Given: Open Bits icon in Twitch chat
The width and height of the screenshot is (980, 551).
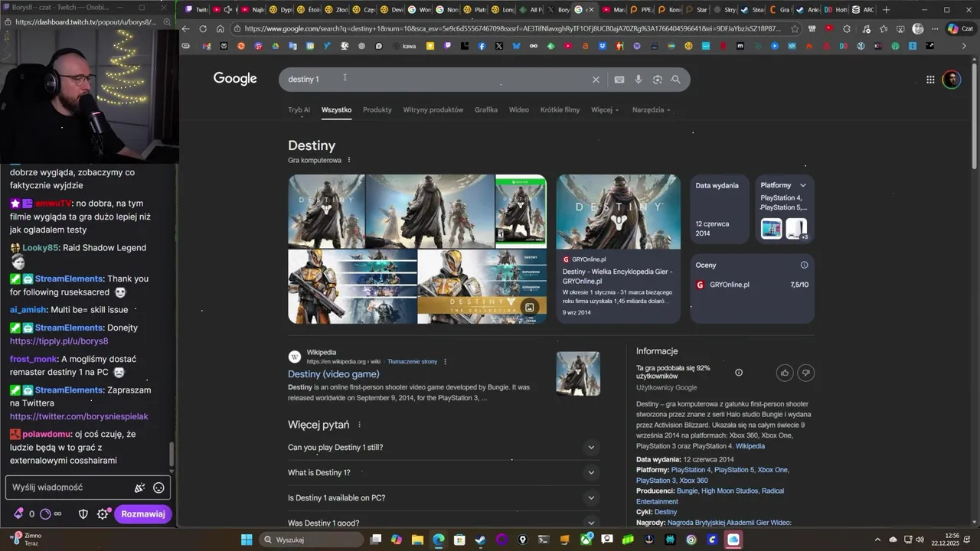Looking at the screenshot, I should [x=18, y=514].
